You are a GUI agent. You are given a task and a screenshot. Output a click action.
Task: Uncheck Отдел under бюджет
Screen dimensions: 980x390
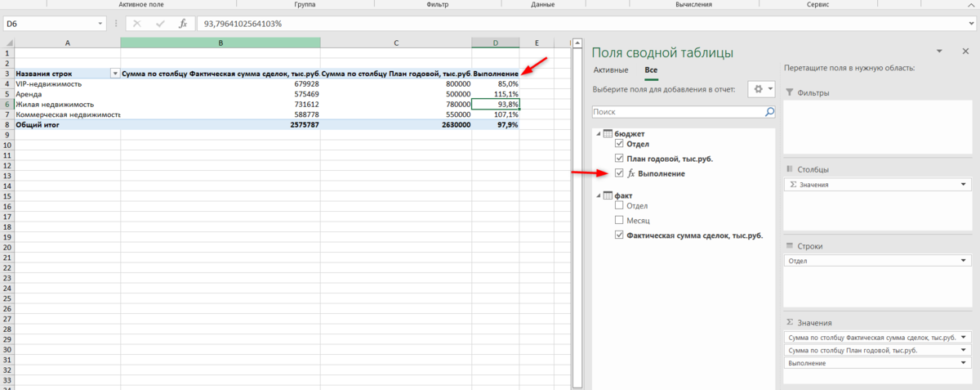point(619,143)
